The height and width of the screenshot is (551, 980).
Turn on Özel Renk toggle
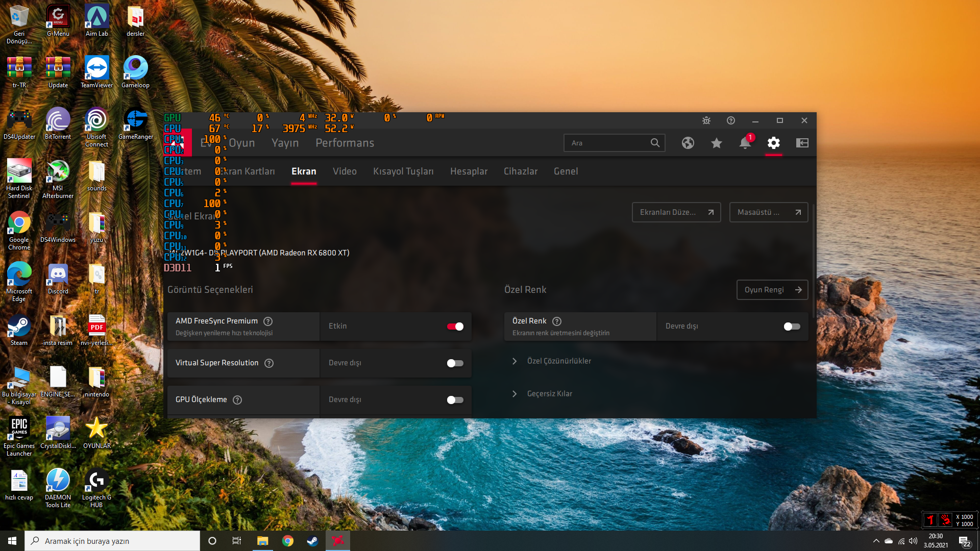(x=792, y=327)
